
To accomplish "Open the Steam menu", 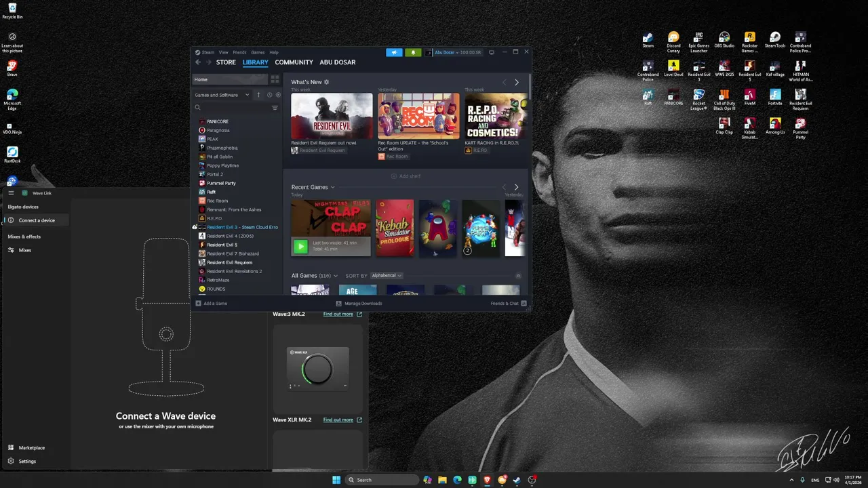I will pyautogui.click(x=208, y=52).
